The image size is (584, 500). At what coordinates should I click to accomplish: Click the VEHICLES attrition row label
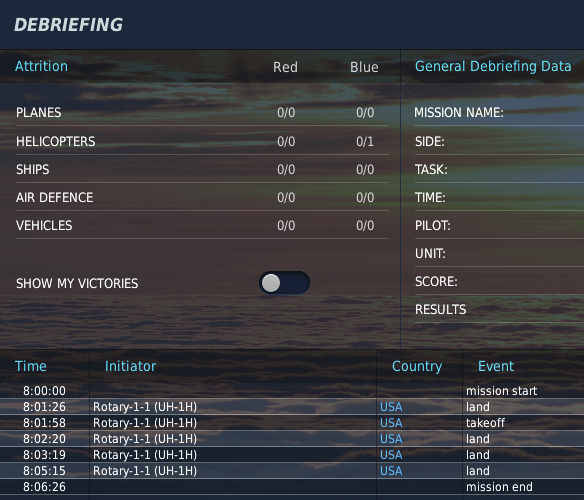point(44,225)
